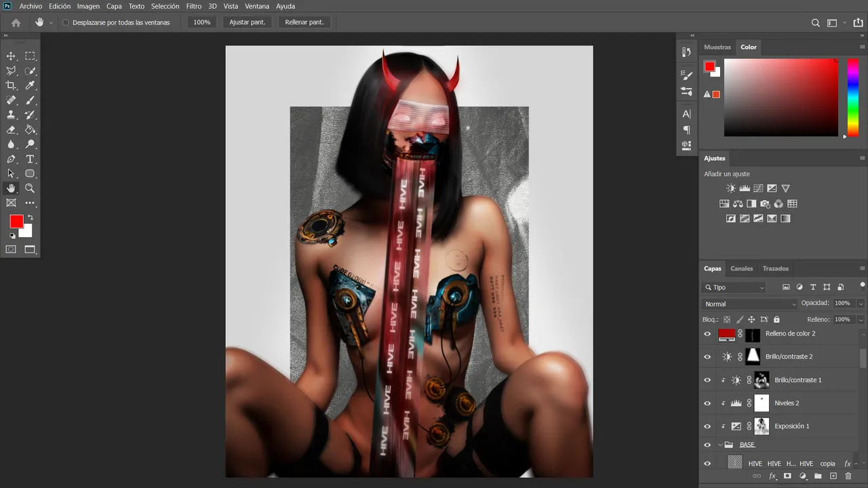Open the Filtro menu
The image size is (868, 488).
point(193,6)
